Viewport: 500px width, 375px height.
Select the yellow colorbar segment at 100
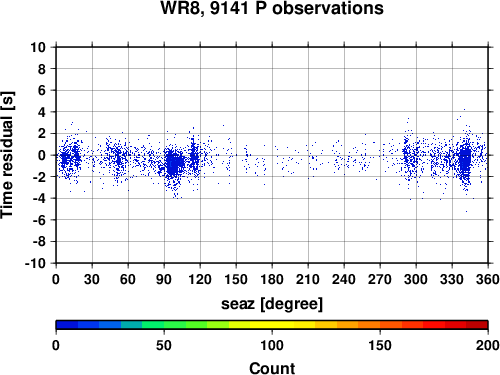272,325
